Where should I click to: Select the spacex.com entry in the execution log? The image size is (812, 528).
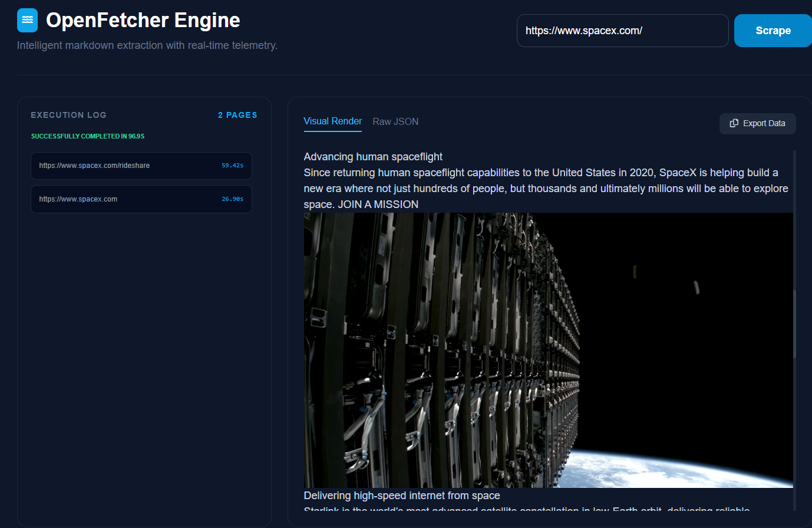(141, 199)
